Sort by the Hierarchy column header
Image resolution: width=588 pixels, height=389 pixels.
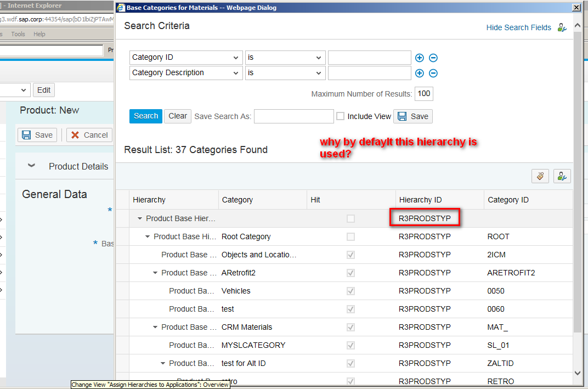(x=174, y=200)
